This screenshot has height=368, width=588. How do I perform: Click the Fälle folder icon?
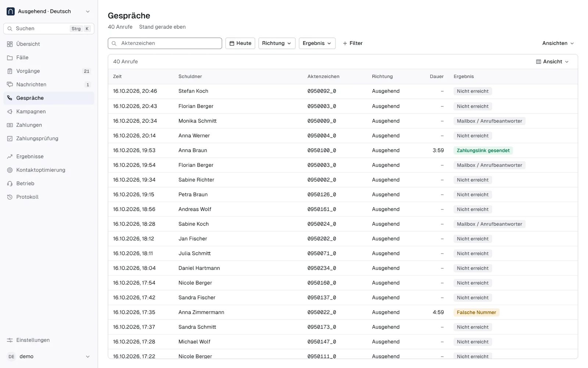coord(10,58)
